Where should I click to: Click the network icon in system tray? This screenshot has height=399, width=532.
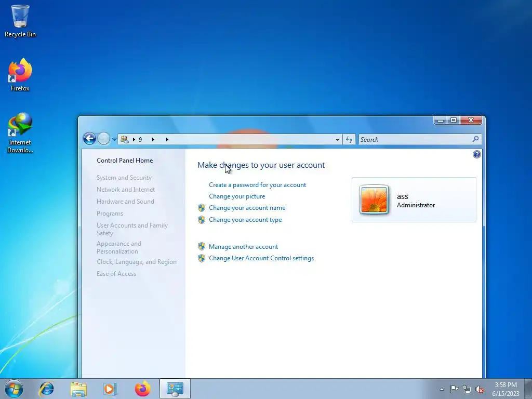(x=467, y=389)
